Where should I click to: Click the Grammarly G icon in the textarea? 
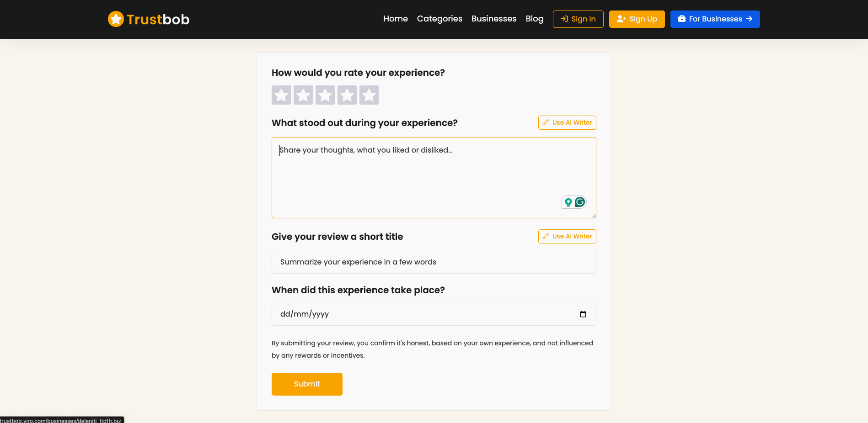click(579, 201)
